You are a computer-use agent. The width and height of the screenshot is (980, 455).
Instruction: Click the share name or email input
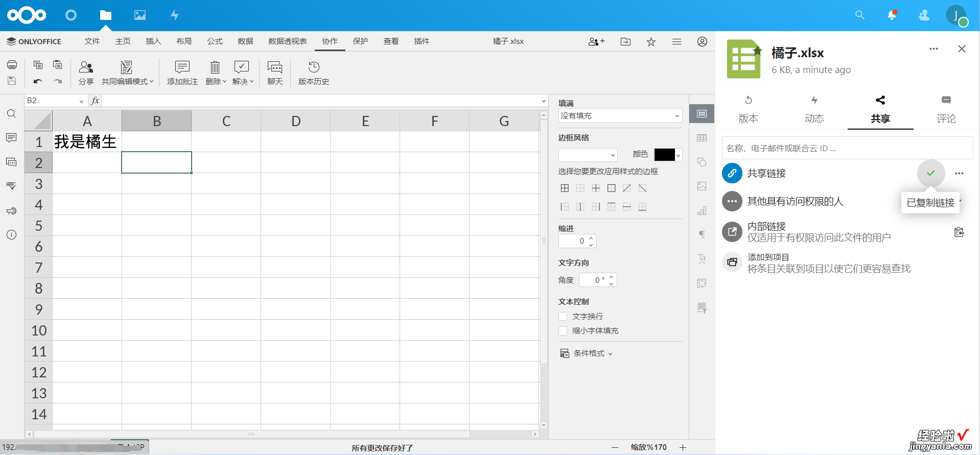847,148
